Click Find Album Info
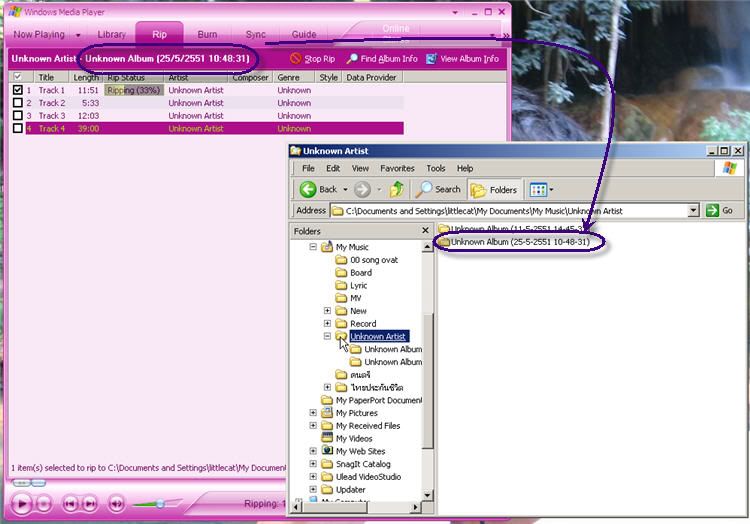This screenshot has width=750, height=524. pyautogui.click(x=382, y=59)
